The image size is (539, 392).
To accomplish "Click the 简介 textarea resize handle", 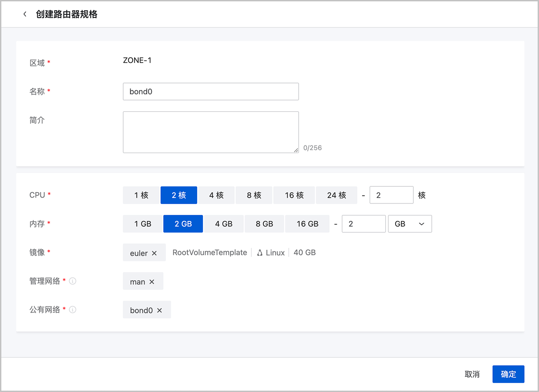I will 296,150.
